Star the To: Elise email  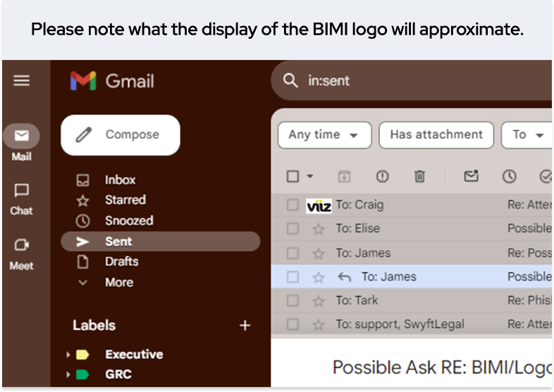pos(319,229)
